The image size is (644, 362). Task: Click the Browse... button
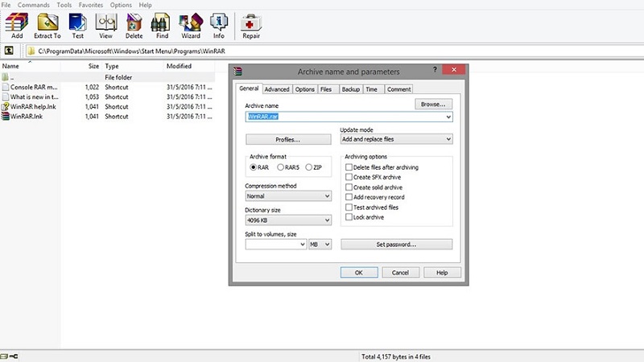433,105
